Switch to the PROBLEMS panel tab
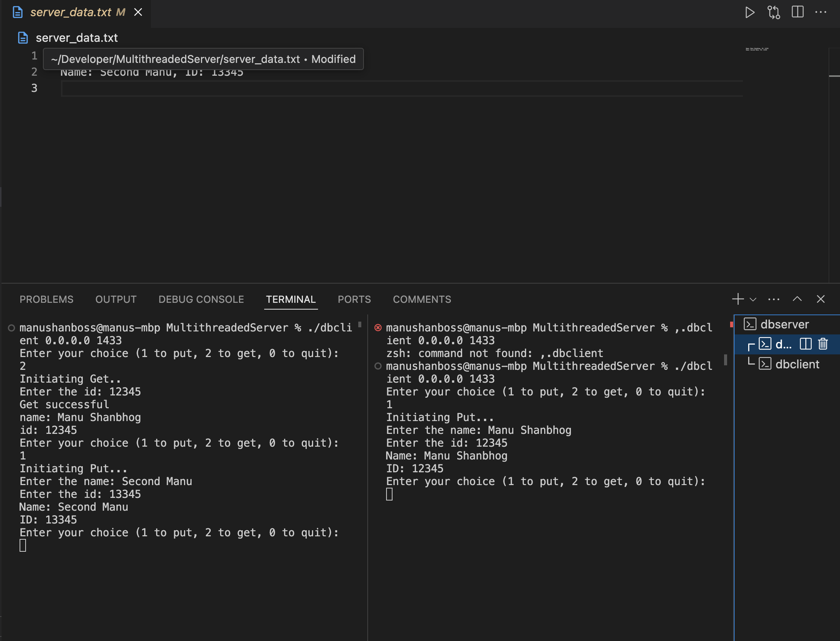The height and width of the screenshot is (641, 840). [x=47, y=299]
